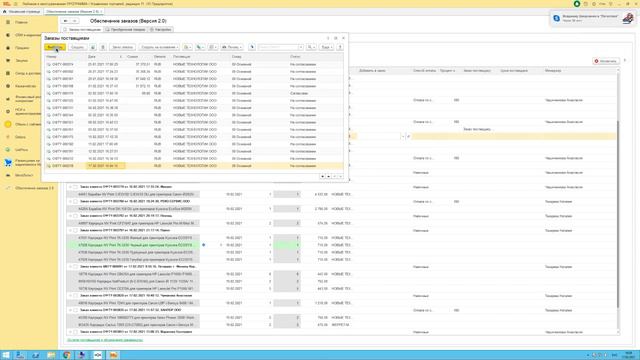640x360 pixels.
Task: Click the green-highlighted Картридж NV Print TK-5230 row
Action: [136, 245]
